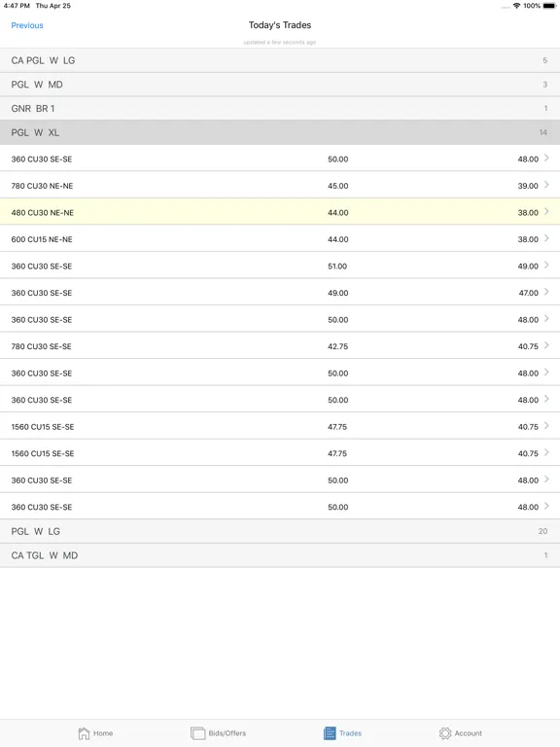
Task: Click the count 20 on PGL W LG
Action: (x=542, y=531)
